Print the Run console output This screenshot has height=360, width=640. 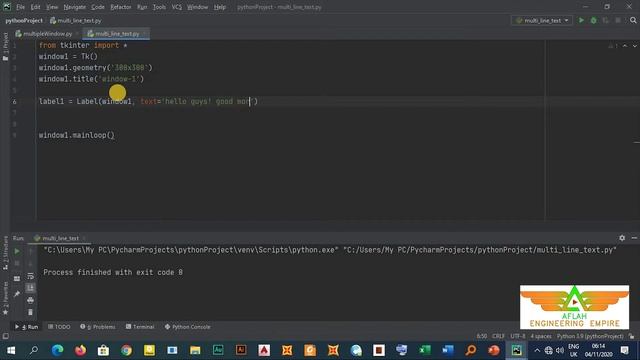point(31,300)
